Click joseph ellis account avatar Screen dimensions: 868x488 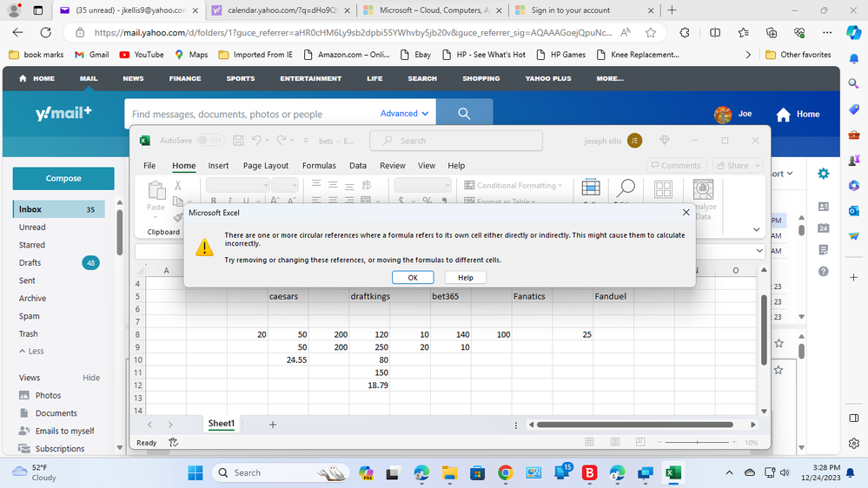pyautogui.click(x=634, y=141)
